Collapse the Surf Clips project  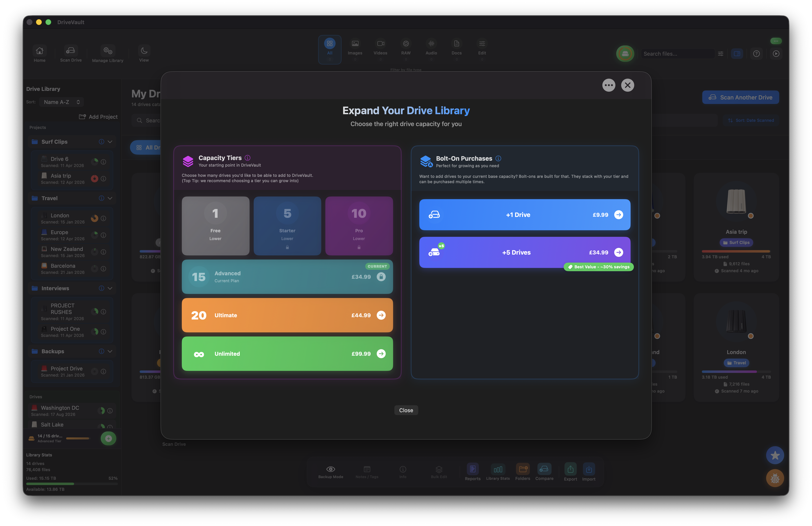110,142
